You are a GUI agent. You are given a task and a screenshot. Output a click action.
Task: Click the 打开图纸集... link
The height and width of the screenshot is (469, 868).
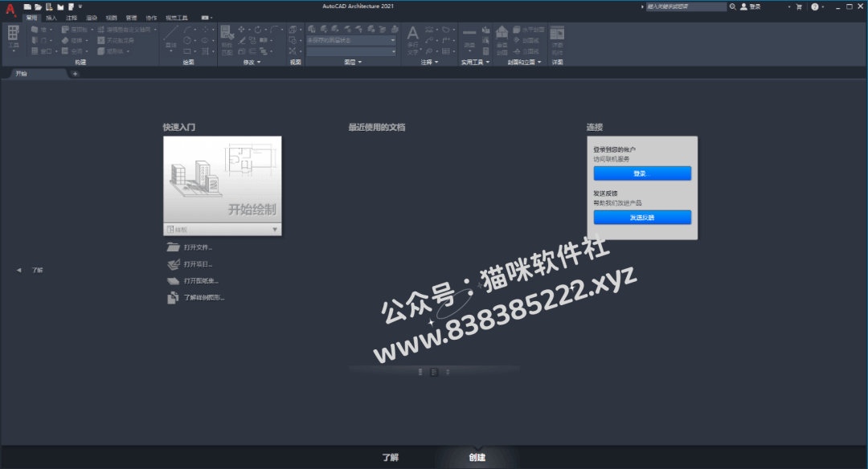point(193,280)
